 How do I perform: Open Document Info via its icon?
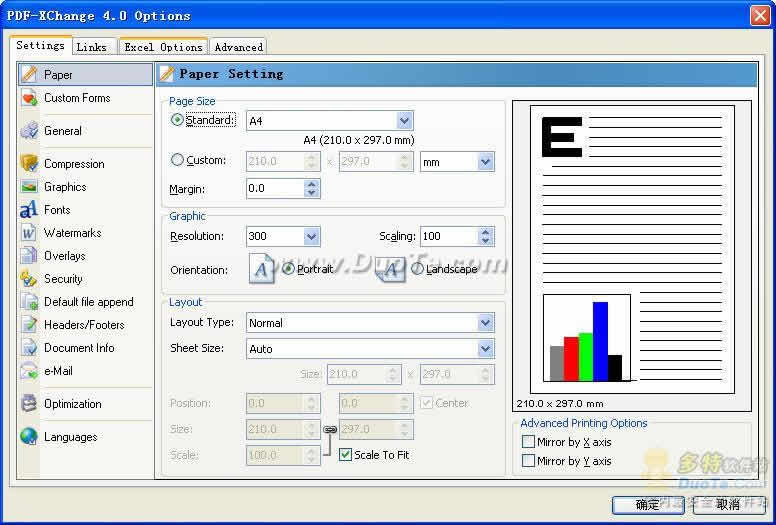pos(29,348)
